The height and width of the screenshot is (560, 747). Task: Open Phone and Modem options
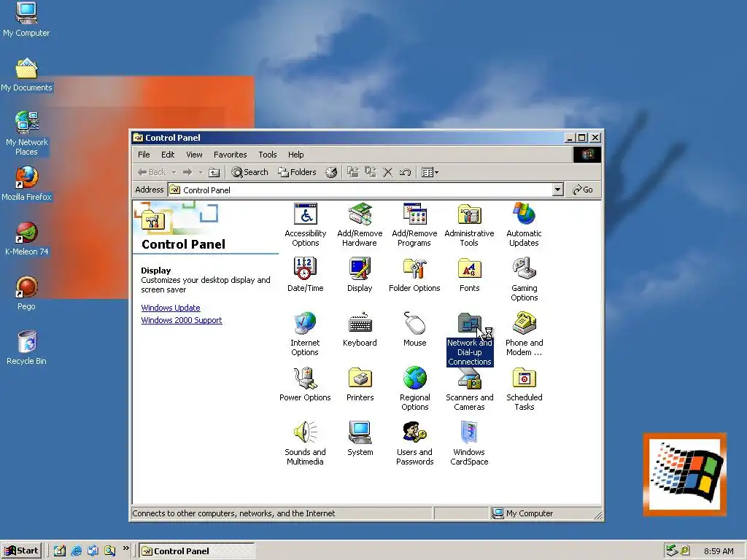point(524,334)
